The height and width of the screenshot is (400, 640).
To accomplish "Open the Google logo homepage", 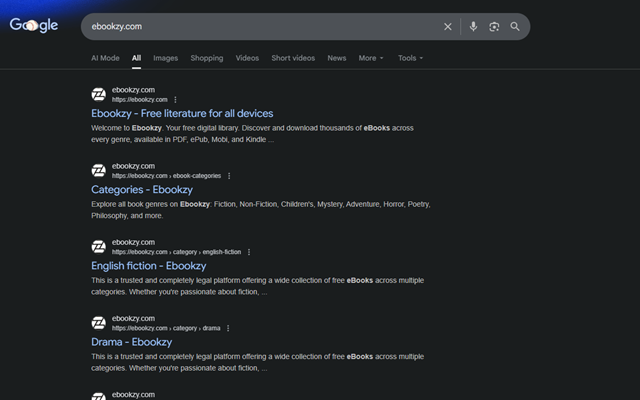I will tap(34, 25).
